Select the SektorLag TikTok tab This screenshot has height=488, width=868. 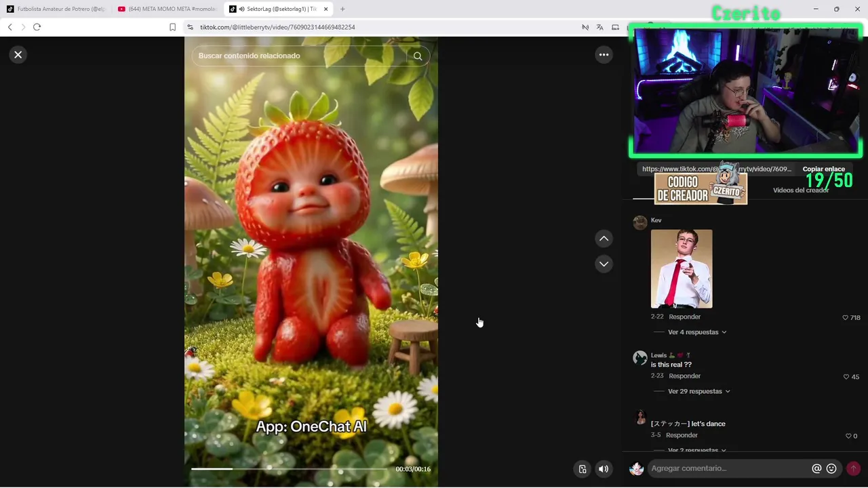click(x=278, y=9)
